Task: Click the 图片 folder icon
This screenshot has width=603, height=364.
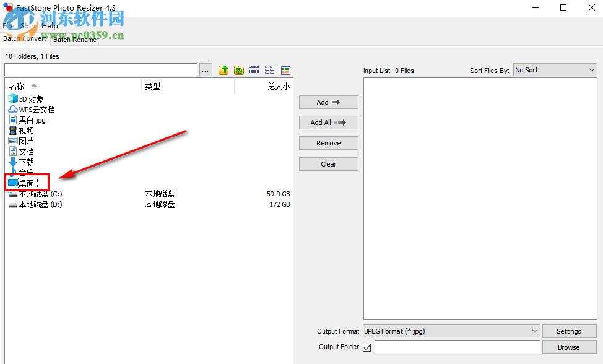Action: [x=13, y=141]
